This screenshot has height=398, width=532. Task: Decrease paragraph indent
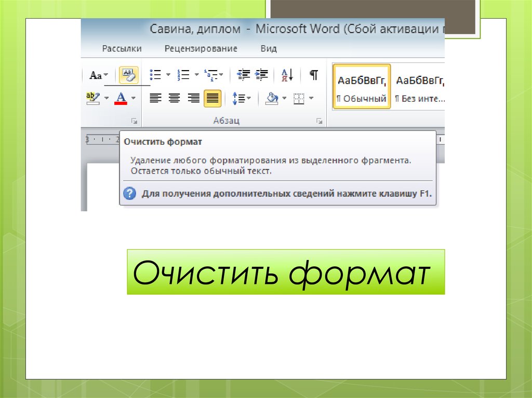[x=243, y=75]
